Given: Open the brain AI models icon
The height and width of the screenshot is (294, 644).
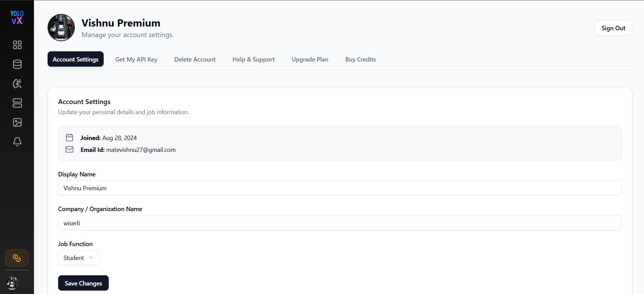Looking at the screenshot, I should [17, 84].
